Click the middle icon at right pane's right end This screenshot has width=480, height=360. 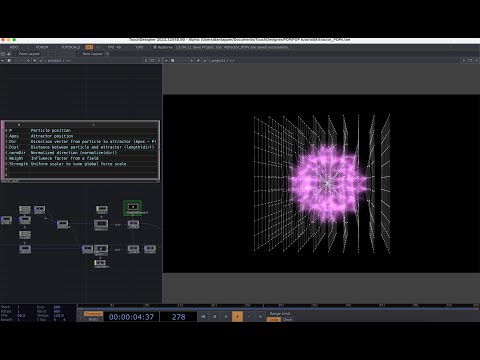[470, 61]
